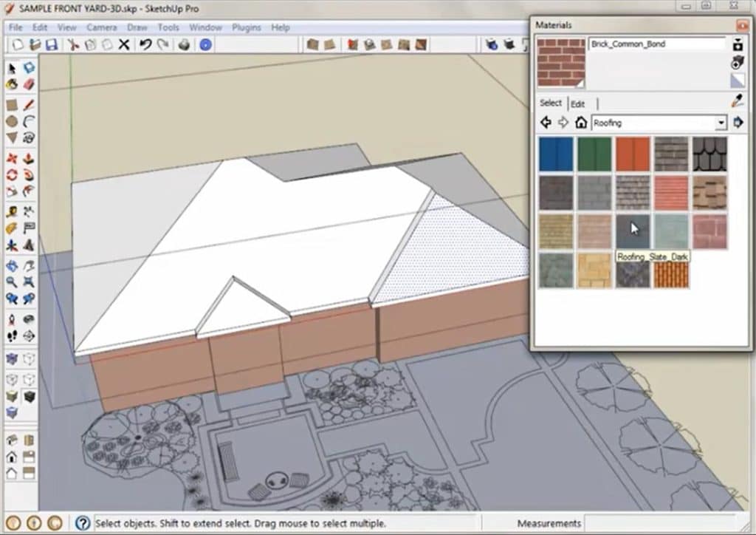The image size is (756, 535).
Task: Select the Line pencil tool
Action: (x=29, y=105)
